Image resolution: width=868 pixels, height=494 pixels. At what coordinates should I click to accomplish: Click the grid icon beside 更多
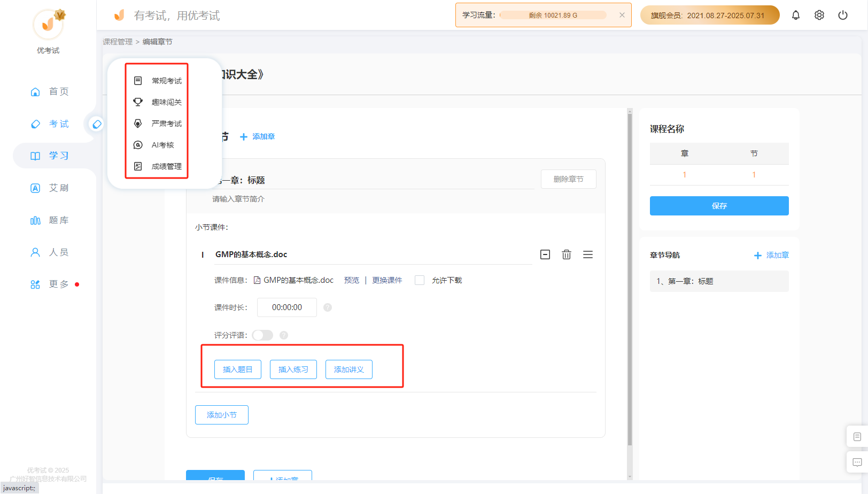[x=35, y=284]
